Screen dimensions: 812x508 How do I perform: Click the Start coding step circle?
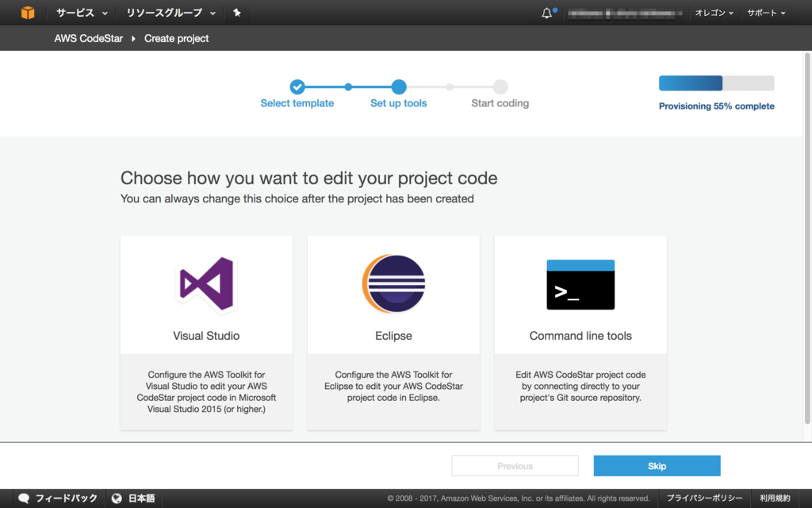500,87
